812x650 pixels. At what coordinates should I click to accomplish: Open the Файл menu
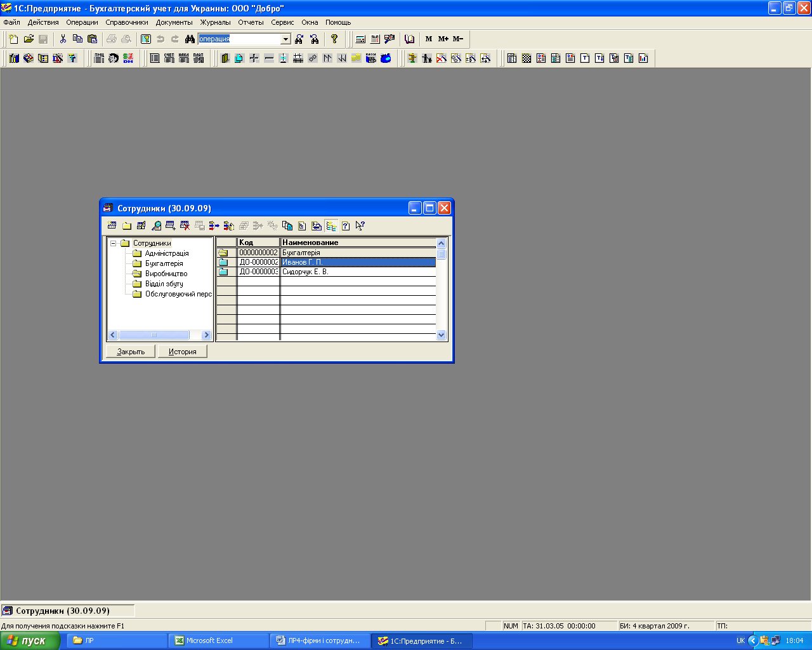[11, 22]
